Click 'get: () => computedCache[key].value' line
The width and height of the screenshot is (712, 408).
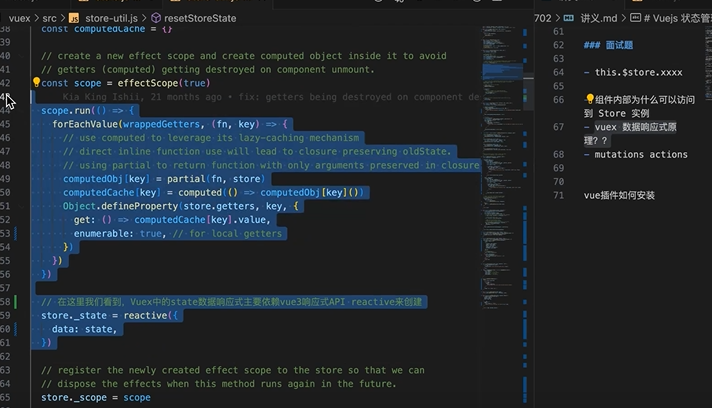pyautogui.click(x=172, y=220)
